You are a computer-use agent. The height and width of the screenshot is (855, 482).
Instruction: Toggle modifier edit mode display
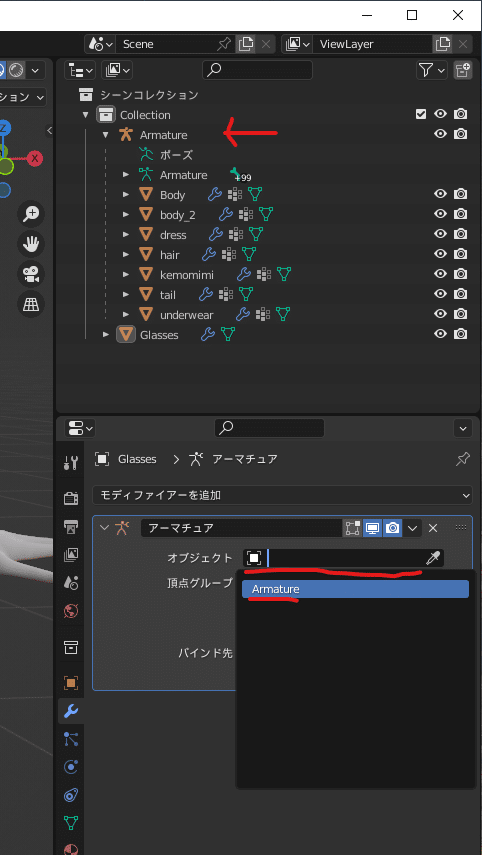coord(353,528)
